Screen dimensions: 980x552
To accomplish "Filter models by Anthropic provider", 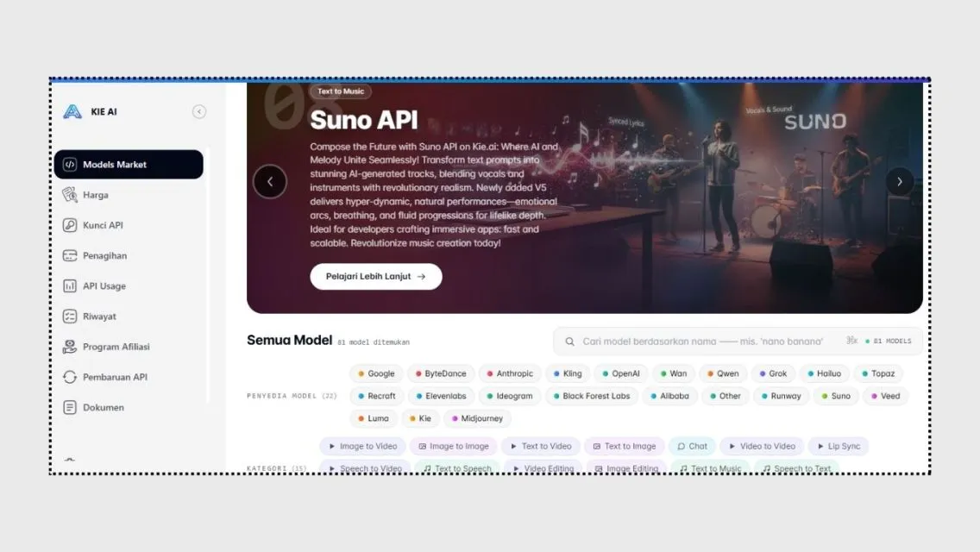I will click(x=510, y=373).
